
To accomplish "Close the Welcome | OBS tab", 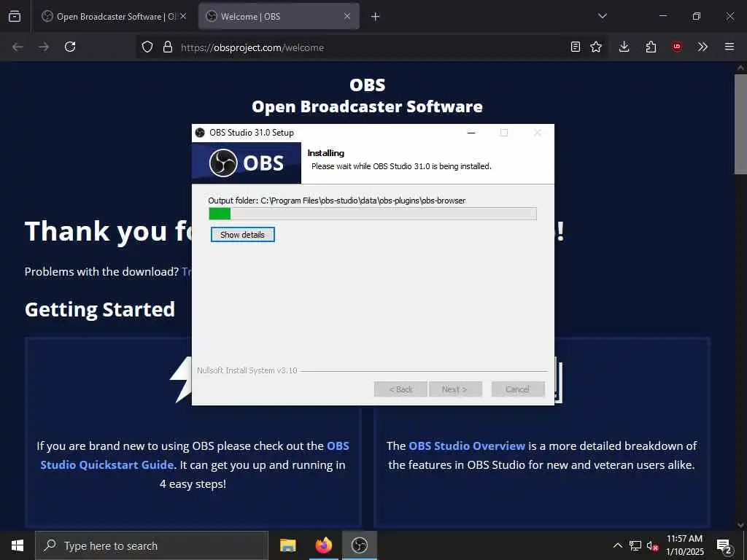I will [347, 16].
